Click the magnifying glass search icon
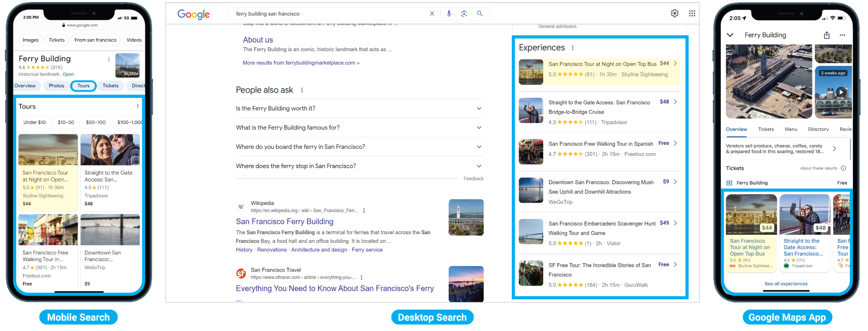This screenshot has height=331, width=868. pos(480,14)
